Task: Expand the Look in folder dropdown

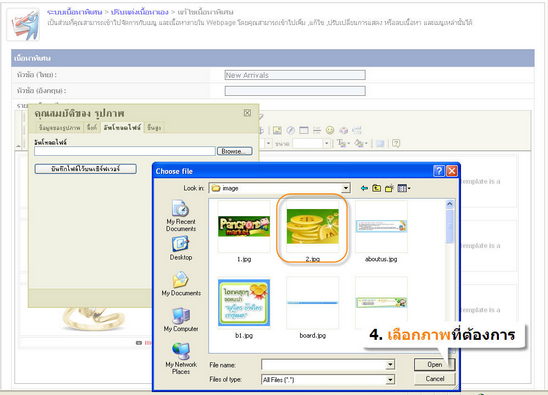Action: tap(346, 188)
